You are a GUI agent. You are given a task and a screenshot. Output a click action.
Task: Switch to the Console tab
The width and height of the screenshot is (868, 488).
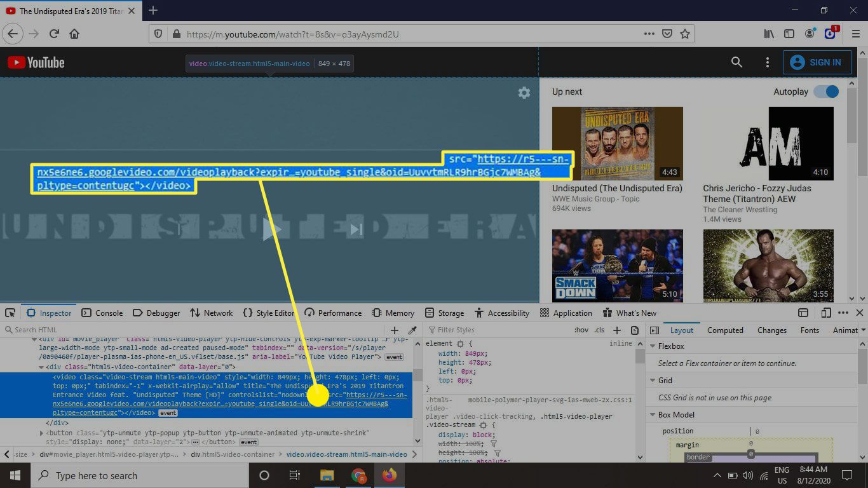[x=102, y=313]
